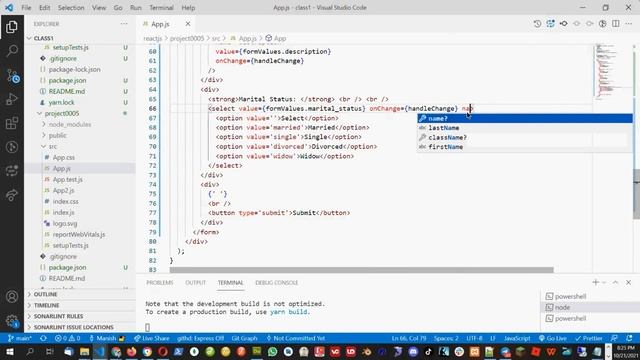This screenshot has width=640, height=360.
Task: Open index.css in the explorer
Action: click(65, 201)
